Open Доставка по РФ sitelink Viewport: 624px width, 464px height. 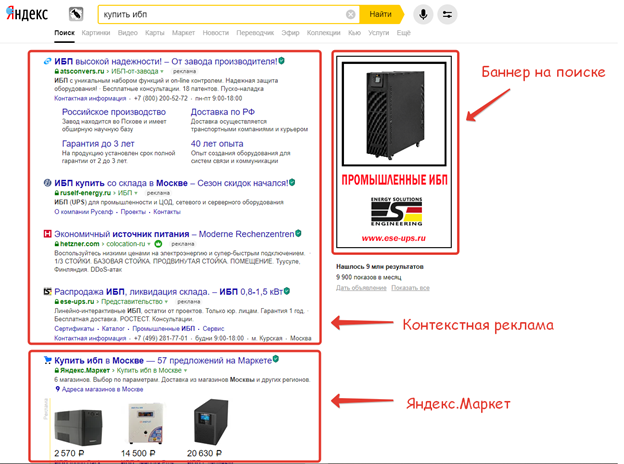222,112
